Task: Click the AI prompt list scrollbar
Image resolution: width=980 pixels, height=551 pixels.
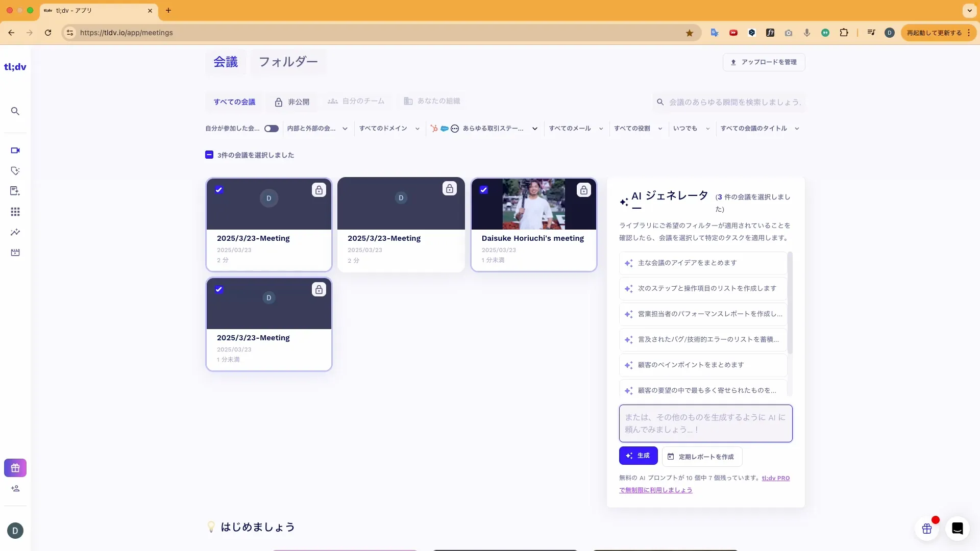Action: (790, 303)
